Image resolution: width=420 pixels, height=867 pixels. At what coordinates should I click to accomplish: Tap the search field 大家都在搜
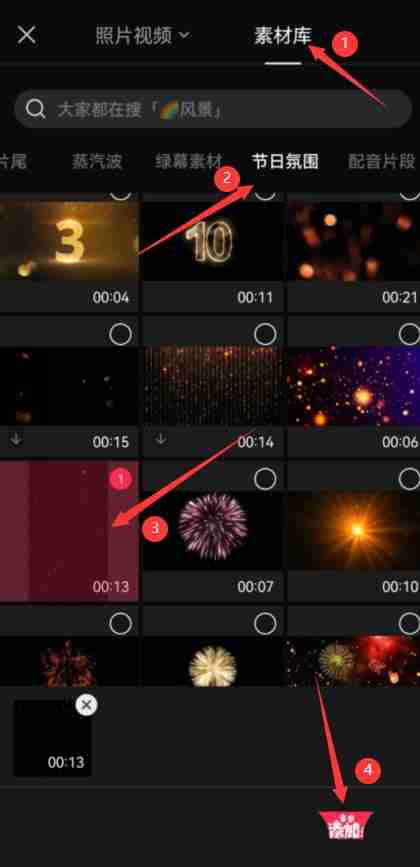(213, 109)
